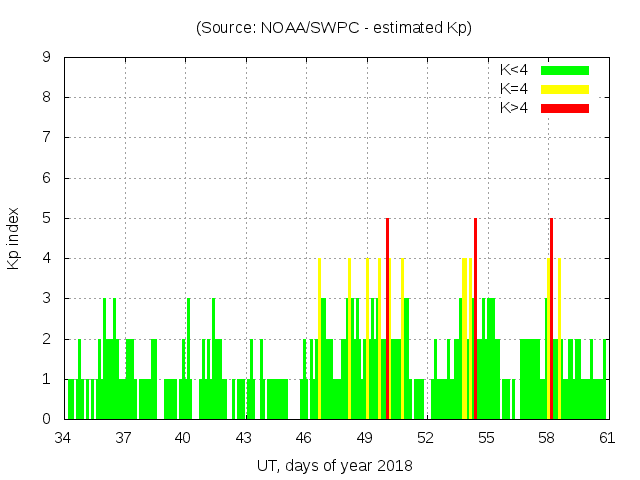The image size is (640, 480).
Task: Click the y-axis tick label 0
Action: 47,419
